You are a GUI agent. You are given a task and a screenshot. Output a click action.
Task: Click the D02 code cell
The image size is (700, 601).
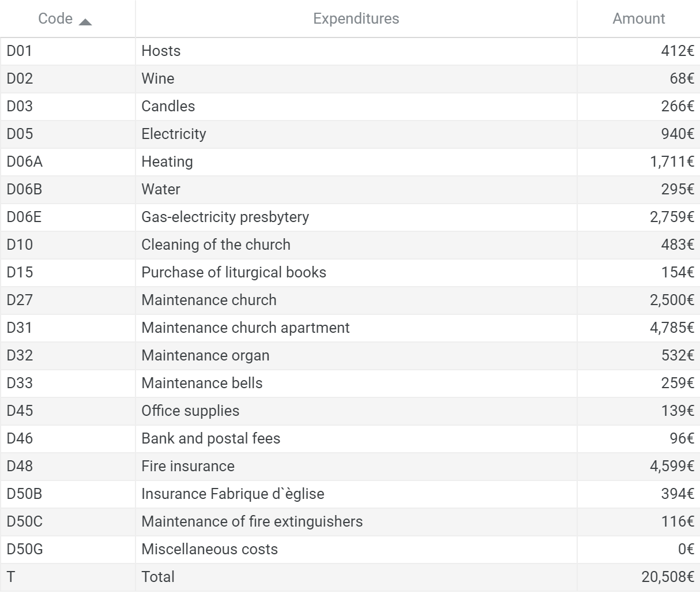click(67, 78)
